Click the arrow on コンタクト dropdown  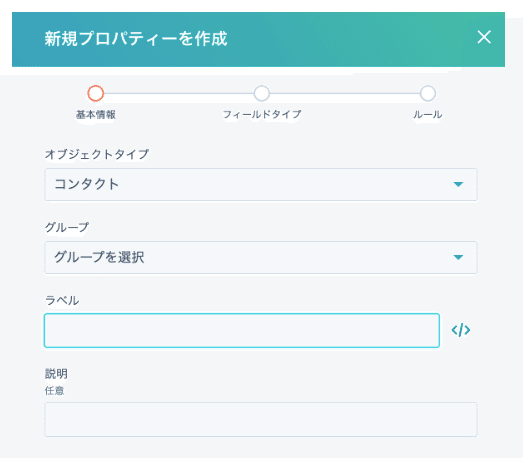(458, 184)
